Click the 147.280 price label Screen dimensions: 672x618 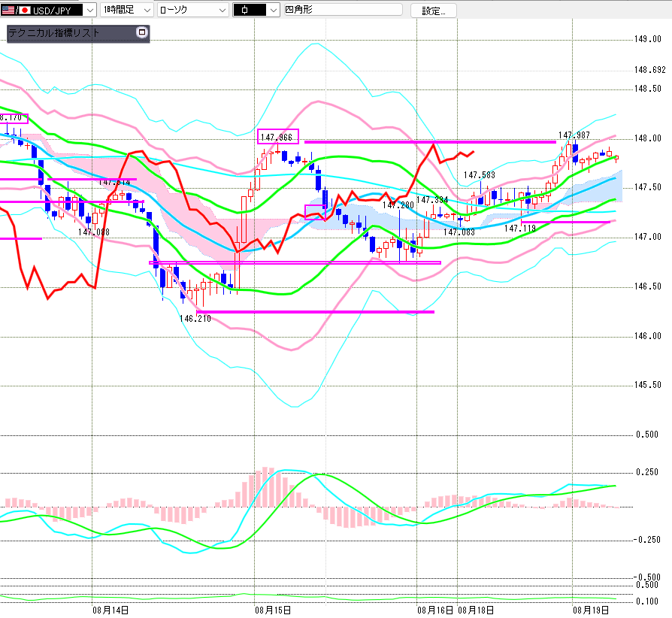(398, 205)
